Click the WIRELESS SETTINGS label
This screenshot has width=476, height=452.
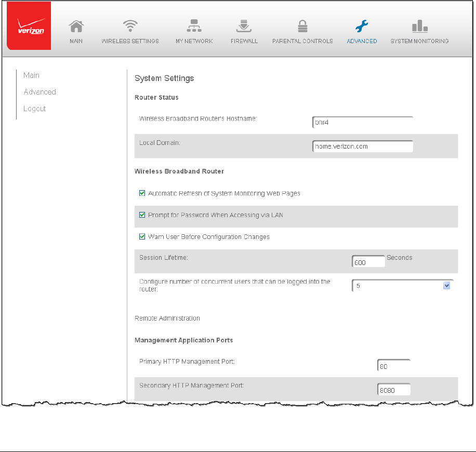point(130,41)
